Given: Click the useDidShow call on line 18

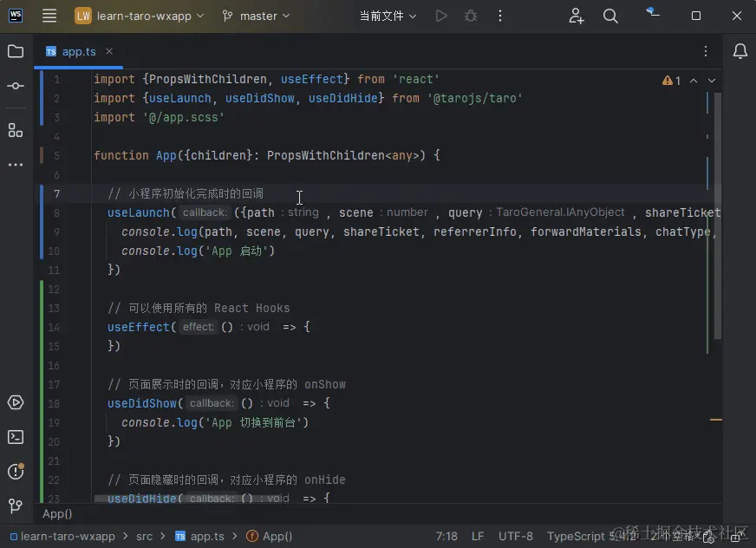Looking at the screenshot, I should point(142,403).
